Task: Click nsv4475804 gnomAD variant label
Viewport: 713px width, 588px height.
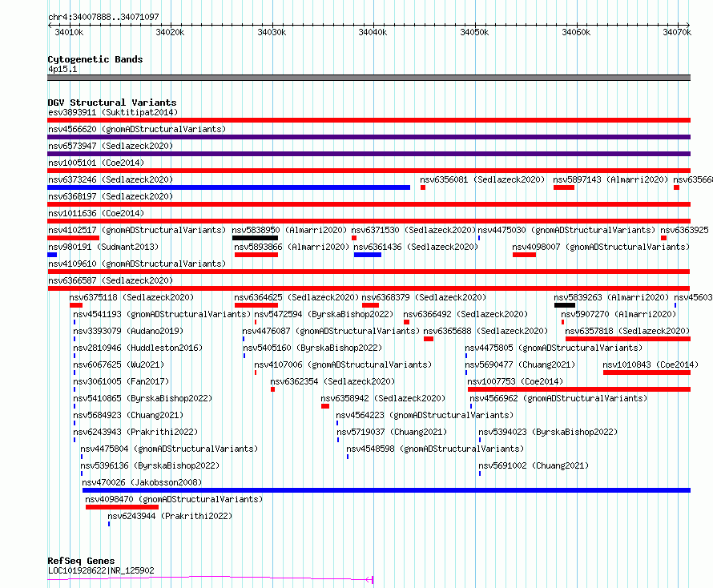Action: [x=169, y=449]
